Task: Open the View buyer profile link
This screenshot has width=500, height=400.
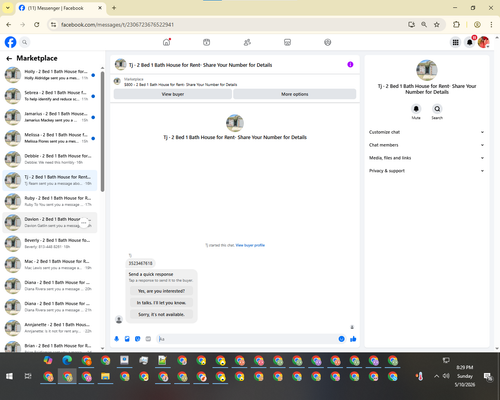Action: tap(250, 245)
